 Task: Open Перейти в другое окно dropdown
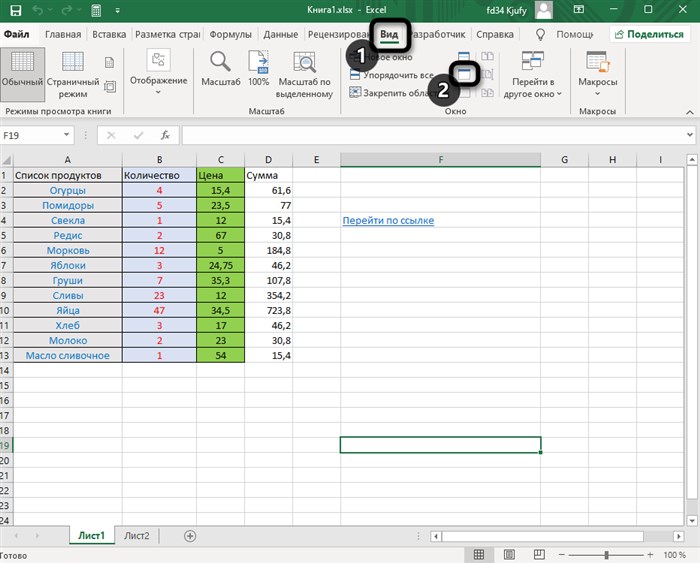pyautogui.click(x=533, y=74)
